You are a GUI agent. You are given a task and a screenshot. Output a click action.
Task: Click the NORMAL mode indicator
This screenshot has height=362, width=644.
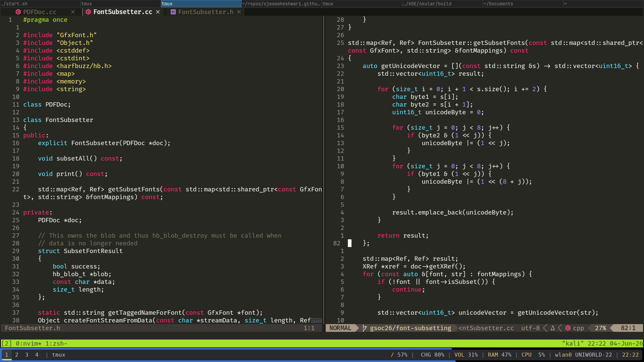point(340,328)
